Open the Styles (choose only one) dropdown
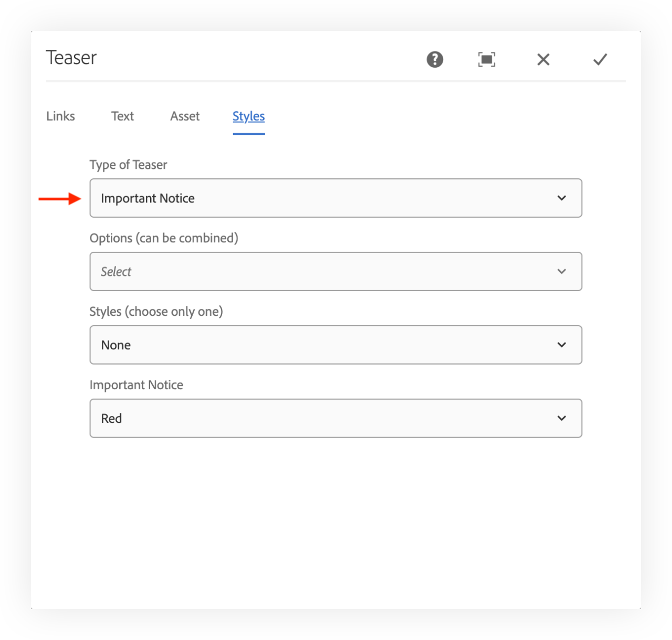This screenshot has width=672, height=640. coord(336,345)
